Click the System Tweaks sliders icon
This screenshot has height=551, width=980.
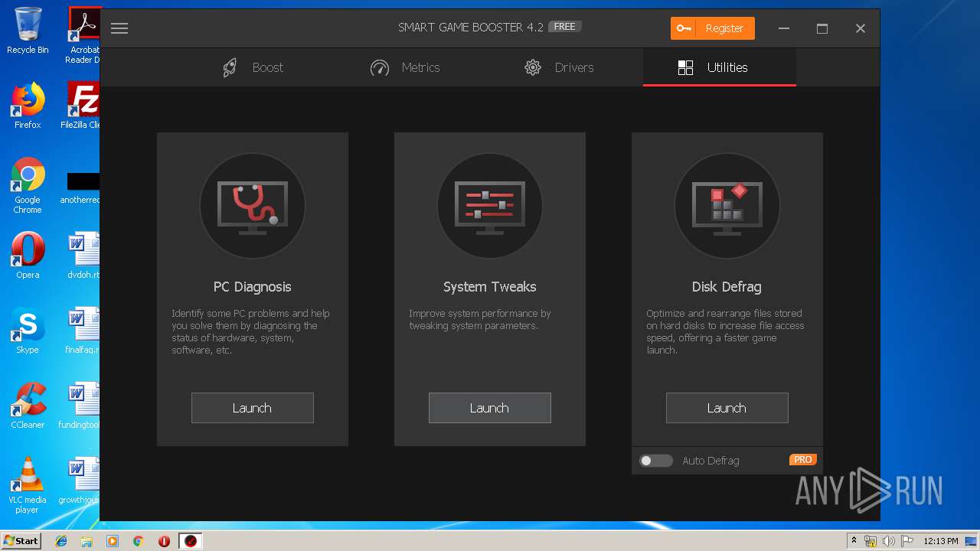[x=490, y=206]
